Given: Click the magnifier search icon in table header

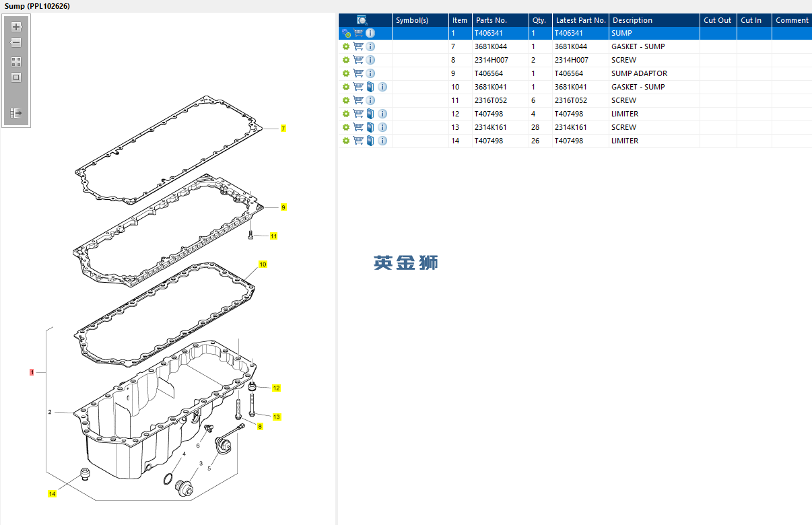Looking at the screenshot, I should pos(362,20).
